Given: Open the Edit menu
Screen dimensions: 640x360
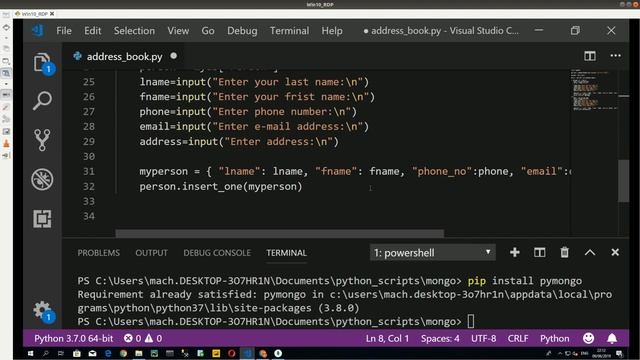Looking at the screenshot, I should click(x=93, y=31).
